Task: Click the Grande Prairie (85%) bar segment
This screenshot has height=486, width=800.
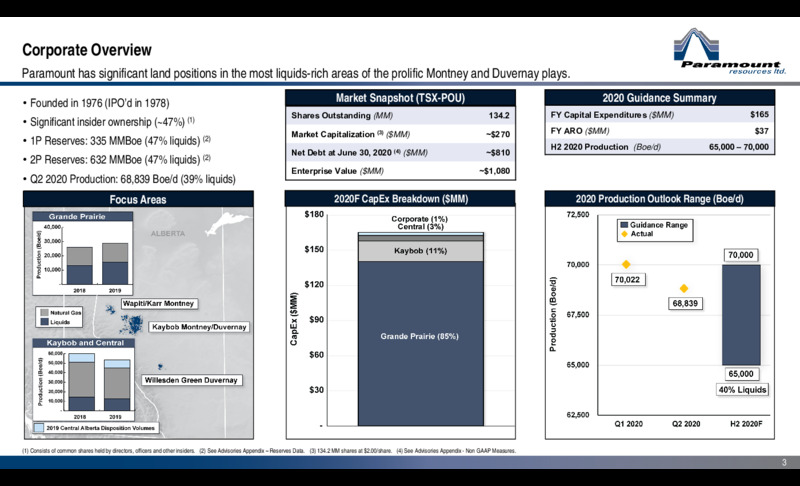Action: [420, 343]
